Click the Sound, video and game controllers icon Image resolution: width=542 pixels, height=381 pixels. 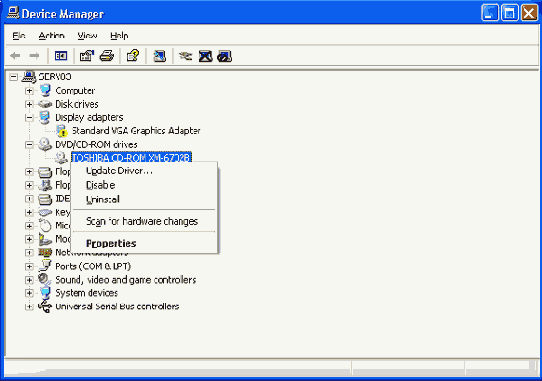[x=45, y=279]
